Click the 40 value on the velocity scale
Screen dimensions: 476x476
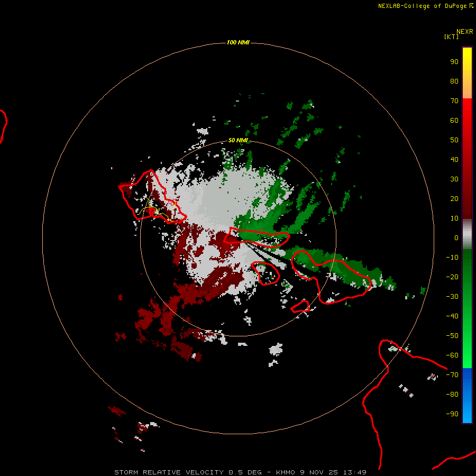click(454, 160)
